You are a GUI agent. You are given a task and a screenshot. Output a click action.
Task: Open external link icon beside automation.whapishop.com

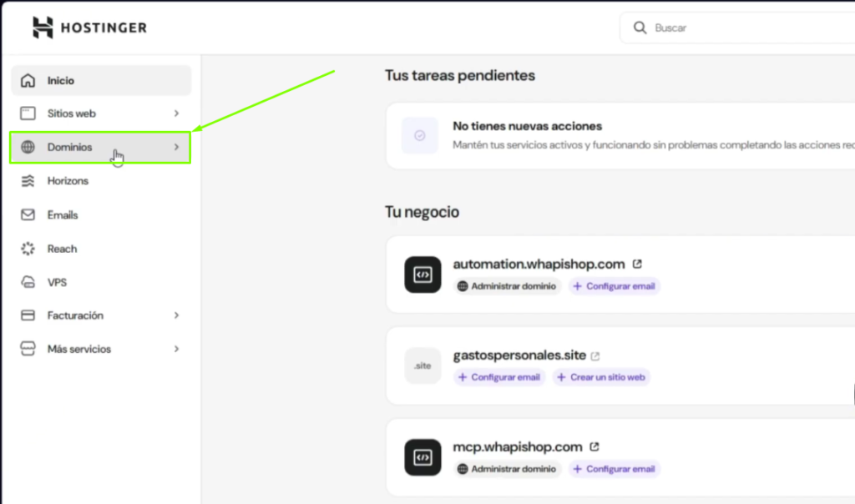[637, 265]
